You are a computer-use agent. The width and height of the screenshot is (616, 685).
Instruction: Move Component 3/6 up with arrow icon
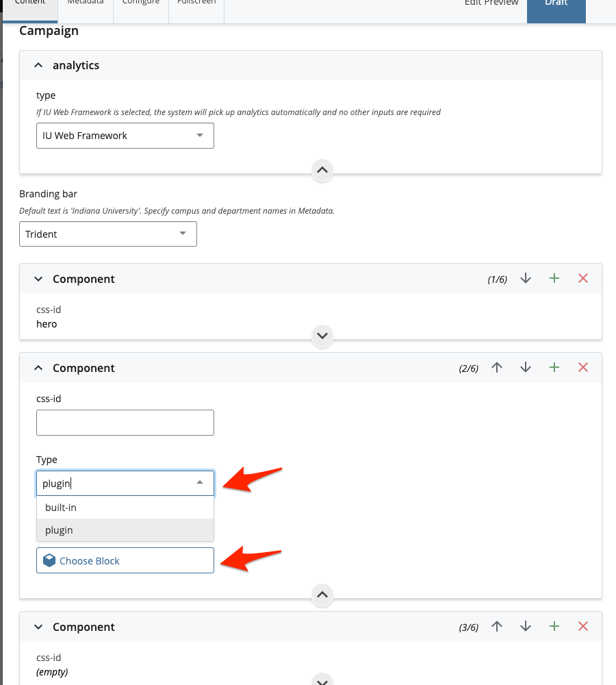pos(497,627)
